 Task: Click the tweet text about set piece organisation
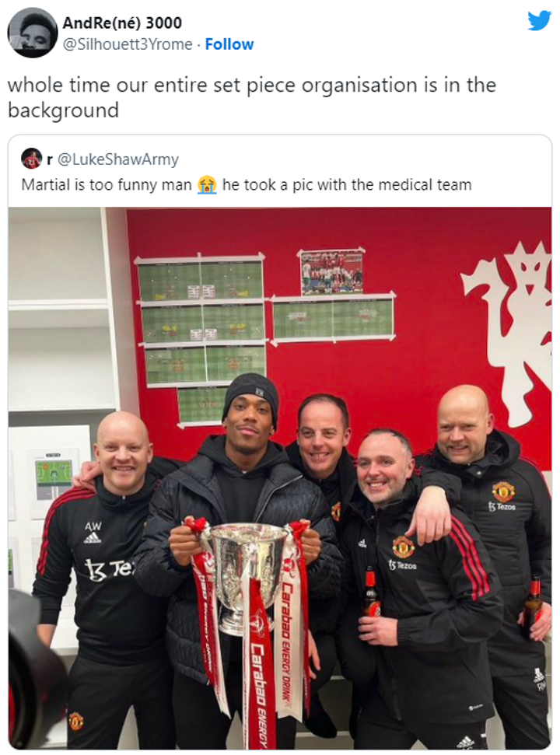click(252, 97)
